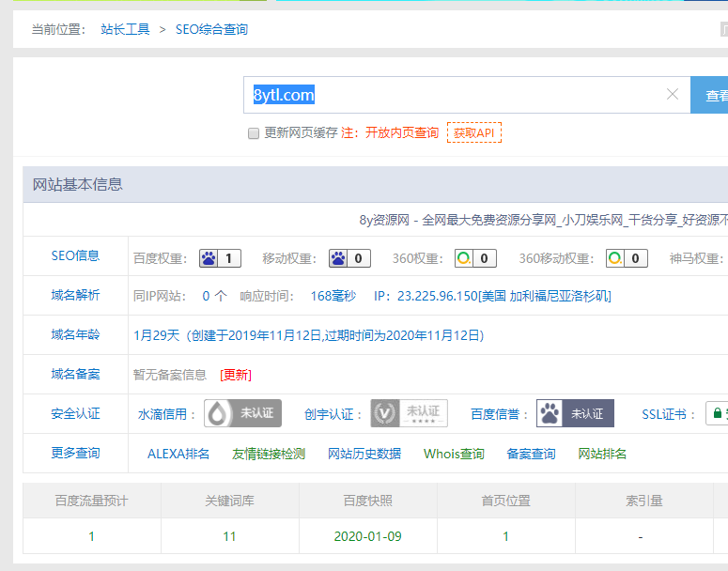Click the 首页位置 column header
This screenshot has width=728, height=571.
[x=505, y=501]
